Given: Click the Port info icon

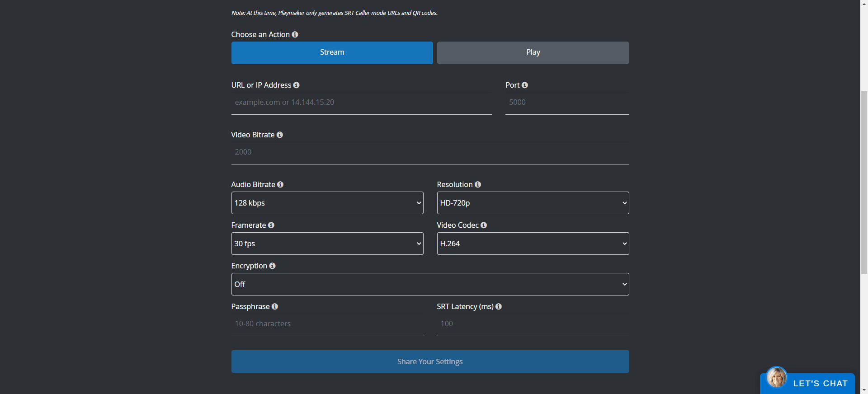Looking at the screenshot, I should (x=524, y=85).
